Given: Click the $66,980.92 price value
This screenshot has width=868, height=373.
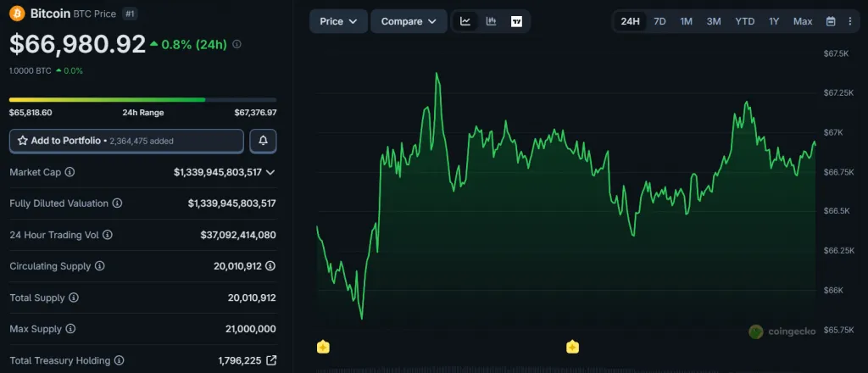Looking at the screenshot, I should click(77, 44).
